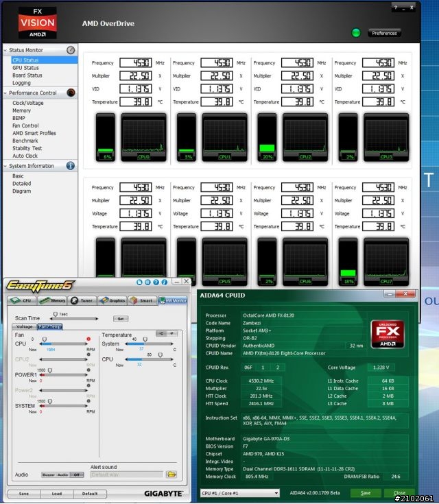Collapse the Status Monitor section chevron
The height and width of the screenshot is (504, 439).
[x=5, y=50]
